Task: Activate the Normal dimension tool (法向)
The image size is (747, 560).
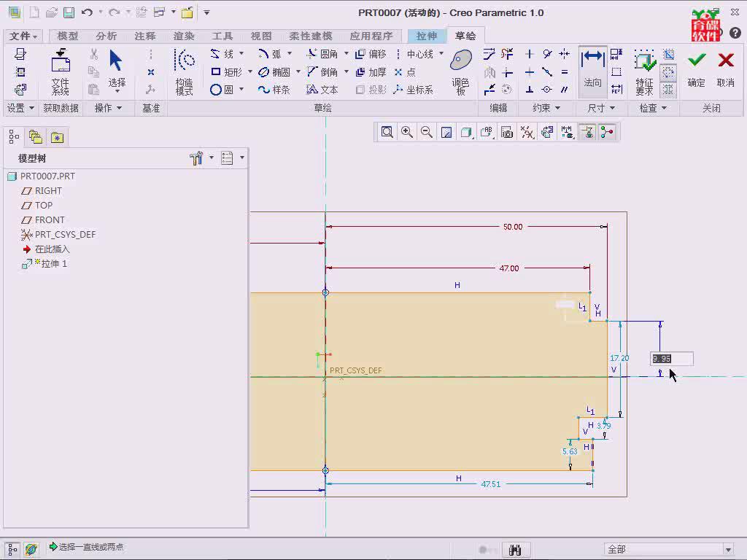Action: tap(592, 71)
